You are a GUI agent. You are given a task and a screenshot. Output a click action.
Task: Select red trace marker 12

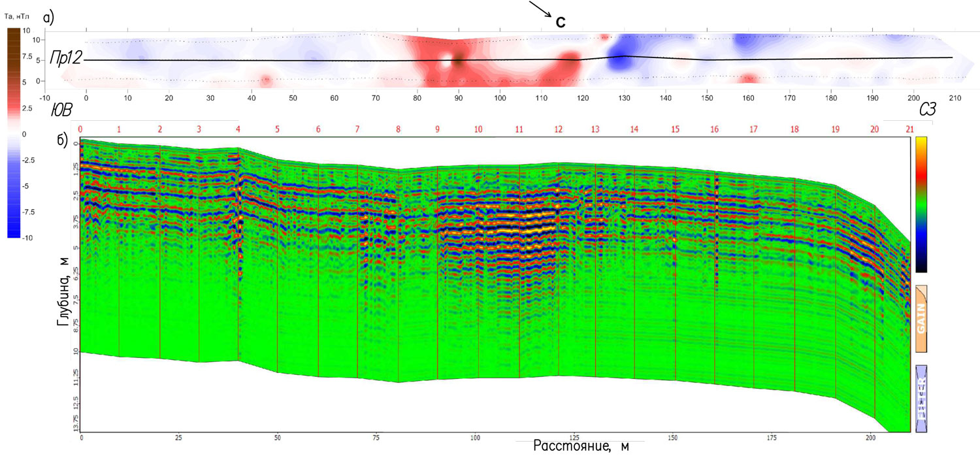[x=558, y=129]
